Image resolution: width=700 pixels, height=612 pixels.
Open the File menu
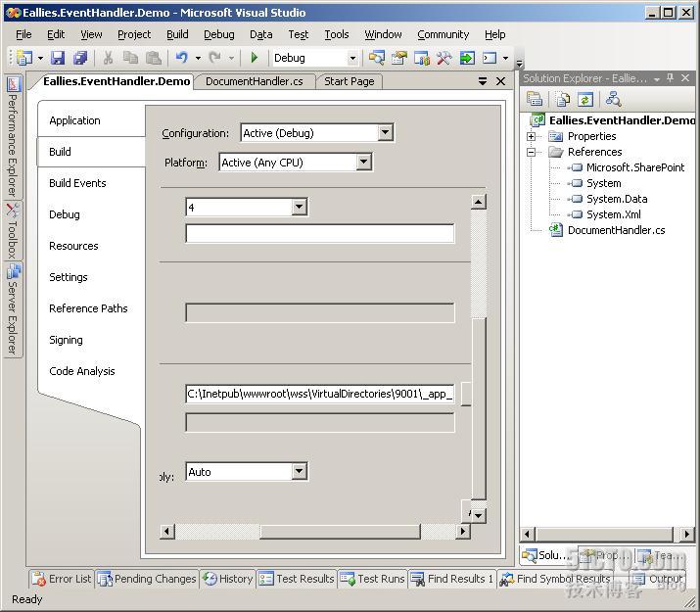point(23,34)
